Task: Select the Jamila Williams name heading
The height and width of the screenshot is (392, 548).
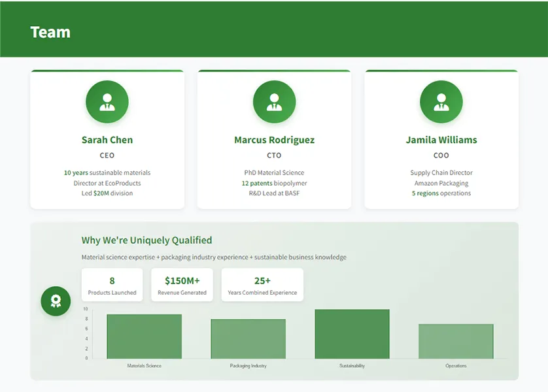Action: (x=441, y=140)
